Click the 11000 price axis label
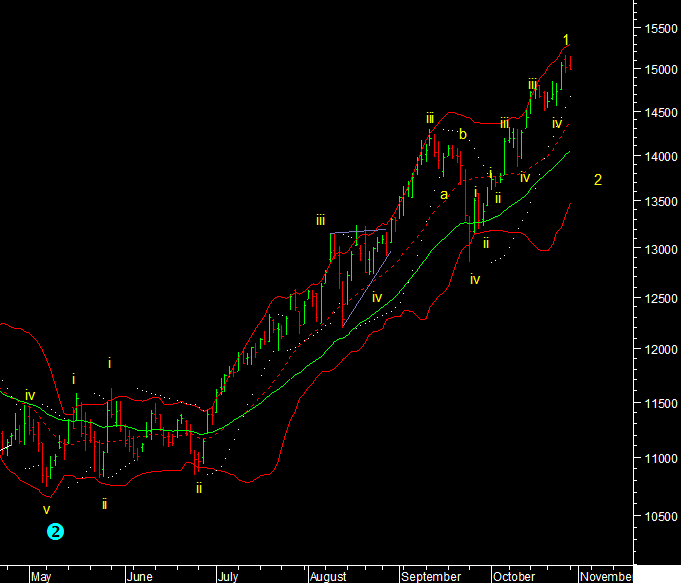Screen dimensions: 681x583 click(661, 458)
